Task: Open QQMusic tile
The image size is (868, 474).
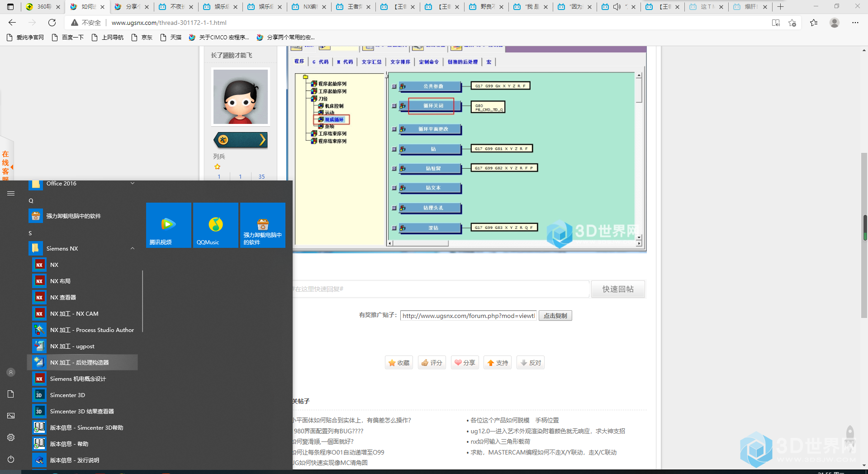Action: pos(216,225)
